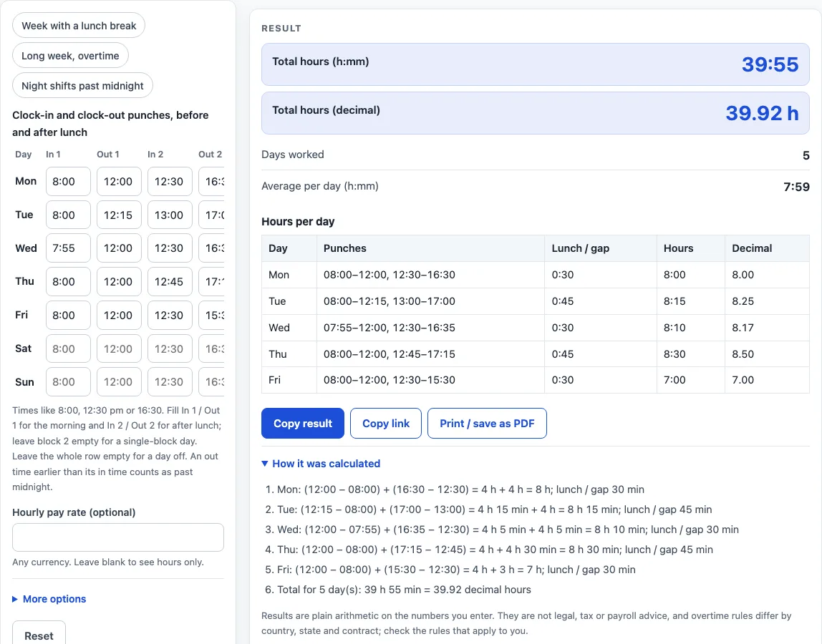The width and height of the screenshot is (822, 644).
Task: Click the average per day value 7:59
Action: [x=796, y=187]
